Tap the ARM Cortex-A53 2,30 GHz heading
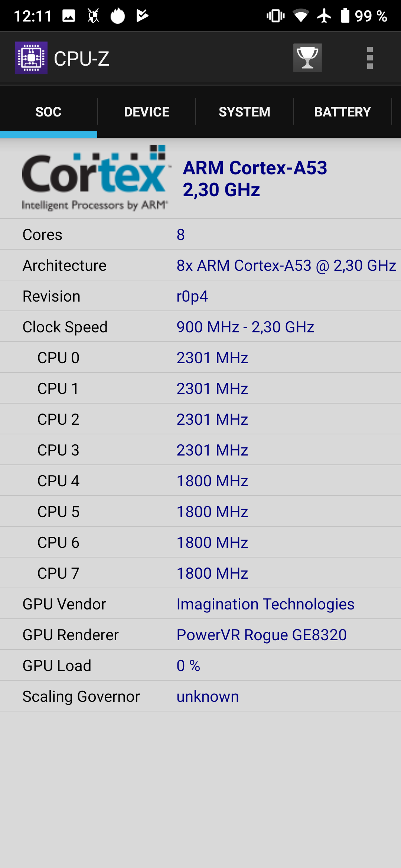 [x=255, y=178]
